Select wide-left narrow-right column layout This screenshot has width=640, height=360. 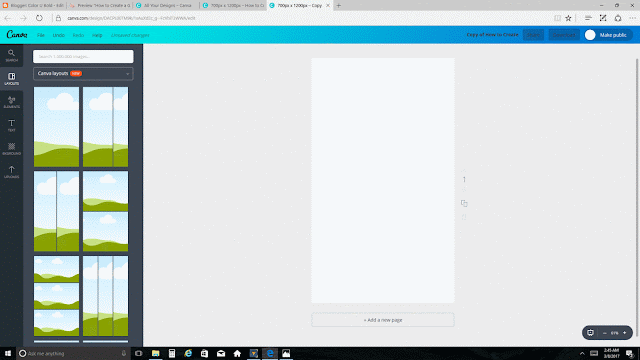[x=105, y=127]
